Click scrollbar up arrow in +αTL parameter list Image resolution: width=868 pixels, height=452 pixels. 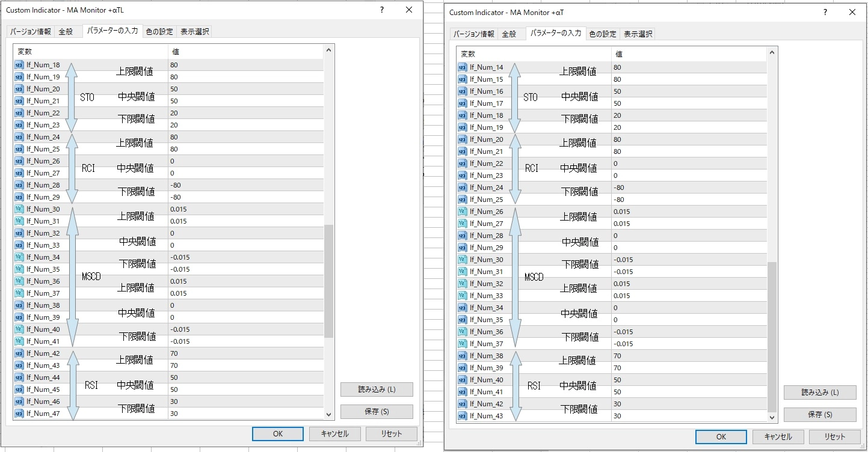click(x=328, y=50)
